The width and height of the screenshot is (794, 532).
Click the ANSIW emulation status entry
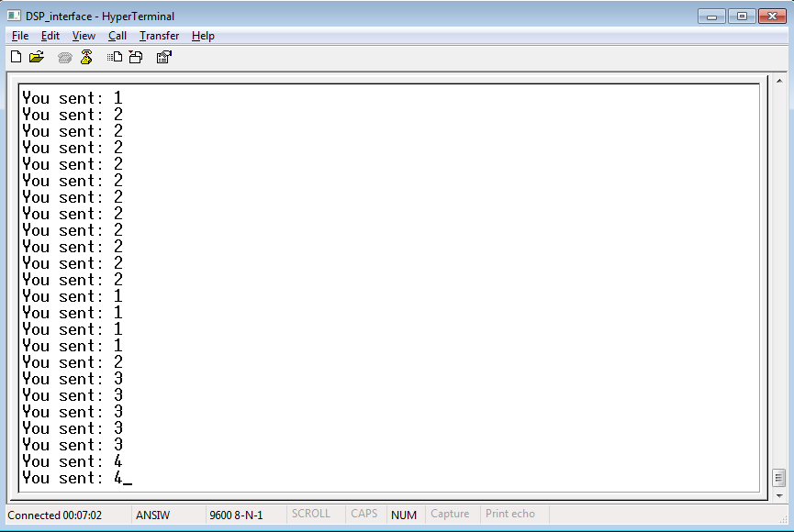point(153,515)
